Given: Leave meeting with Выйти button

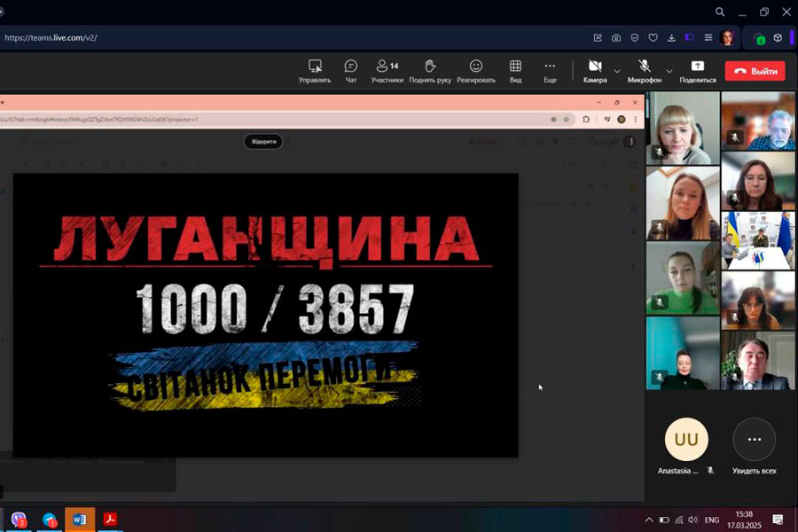Looking at the screenshot, I should 755,71.
